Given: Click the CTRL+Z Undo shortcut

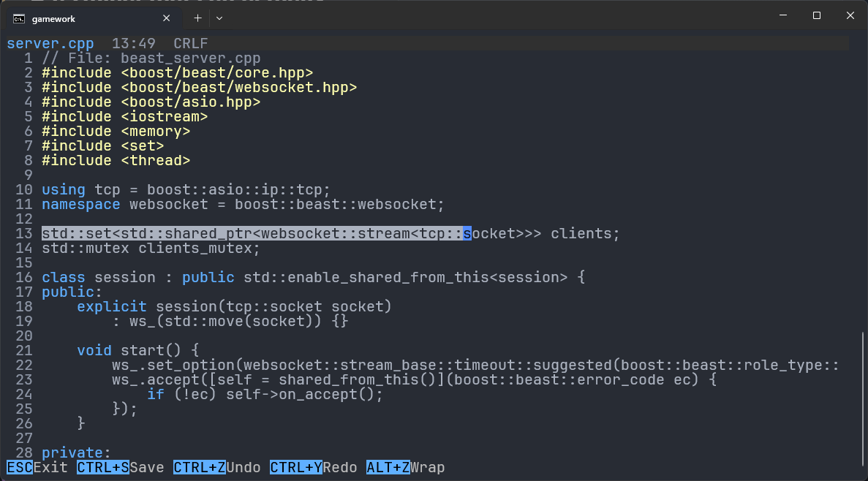Looking at the screenshot, I should pos(217,468).
